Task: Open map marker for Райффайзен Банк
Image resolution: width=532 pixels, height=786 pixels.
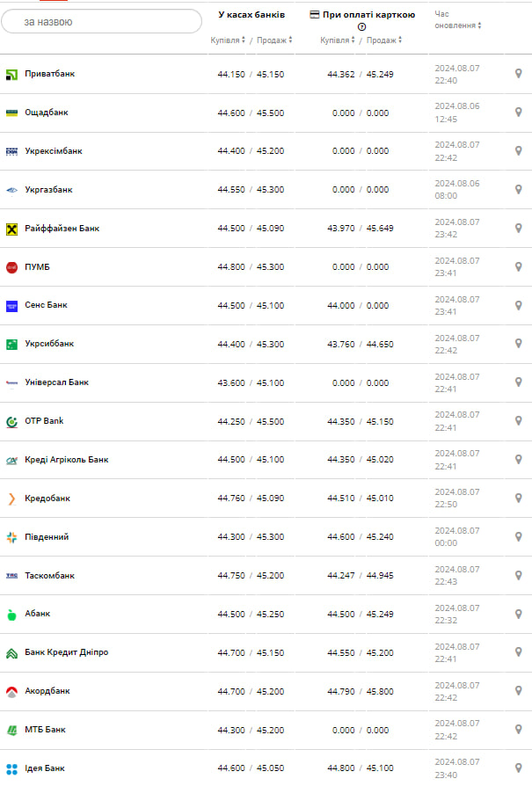Action: coord(518,229)
